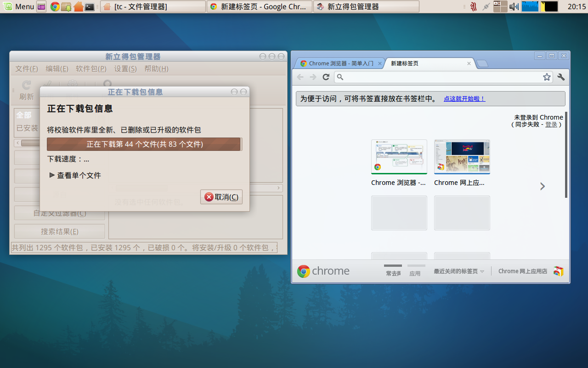Switch to the tc file manager taskbar entry

[153, 6]
